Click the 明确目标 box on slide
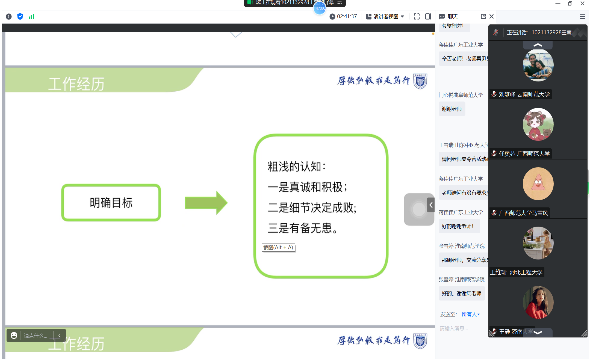Viewport: 590px width, 360px height. 111,202
